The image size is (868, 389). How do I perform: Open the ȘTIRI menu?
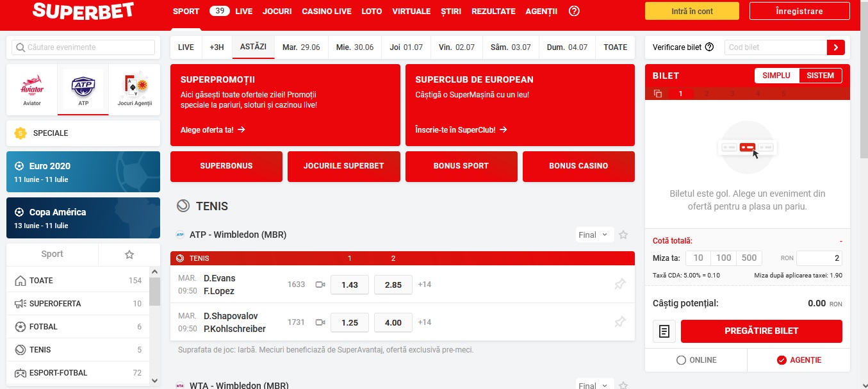pos(452,12)
